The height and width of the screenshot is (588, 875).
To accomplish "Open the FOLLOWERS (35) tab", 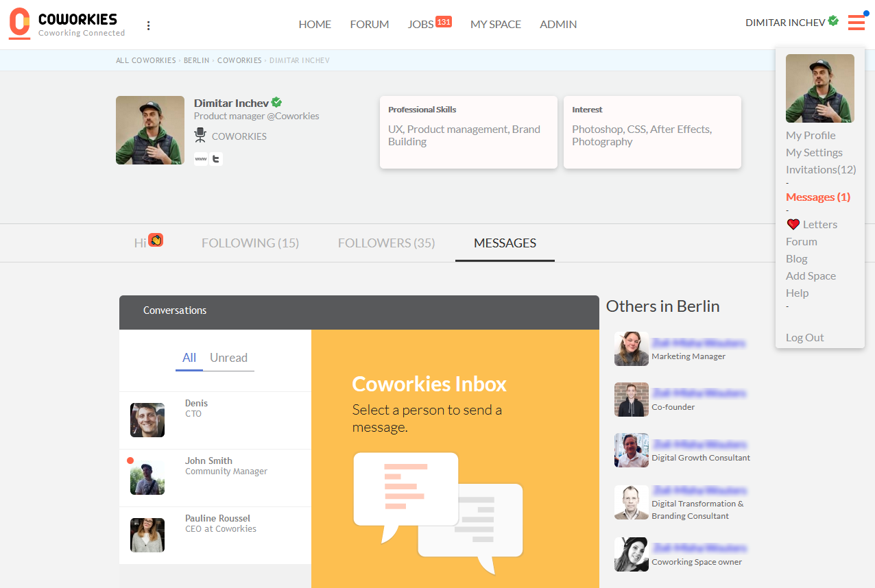I will point(386,243).
